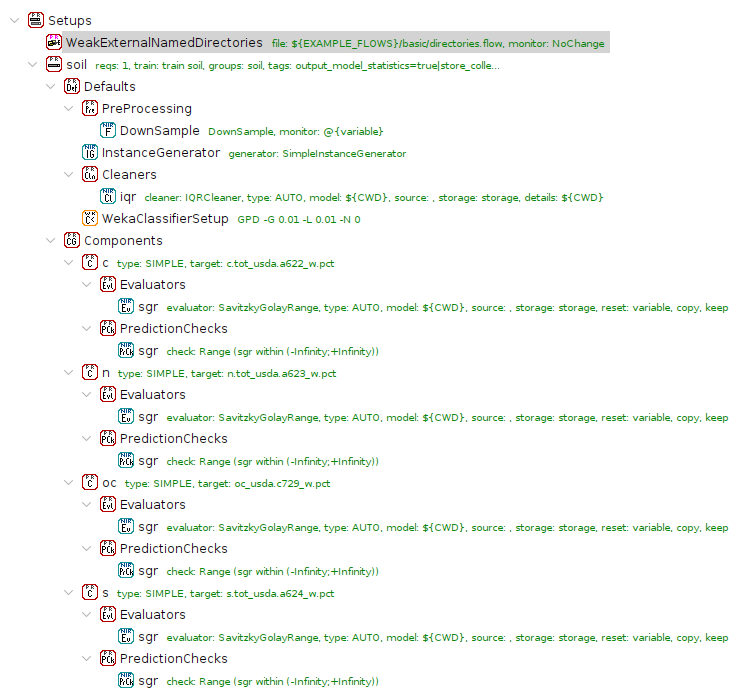The image size is (740, 700).
Task: Collapse the Components node
Action: (50, 240)
